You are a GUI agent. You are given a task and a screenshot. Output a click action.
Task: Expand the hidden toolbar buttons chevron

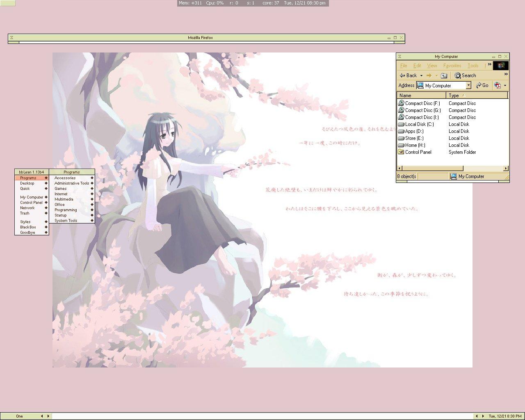[x=506, y=74]
